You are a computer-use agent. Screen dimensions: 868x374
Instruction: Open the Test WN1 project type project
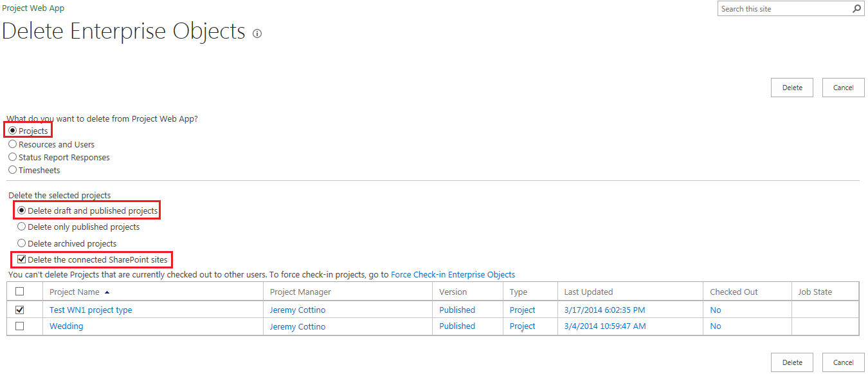91,310
